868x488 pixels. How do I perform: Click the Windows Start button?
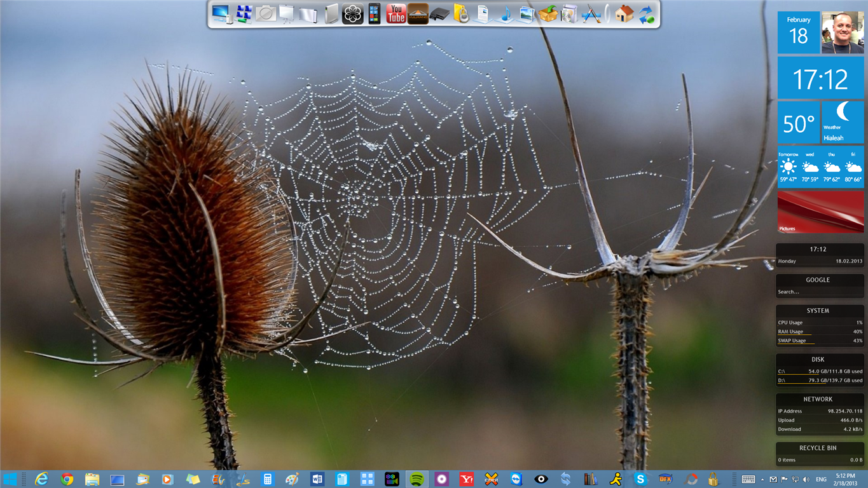[x=10, y=479]
